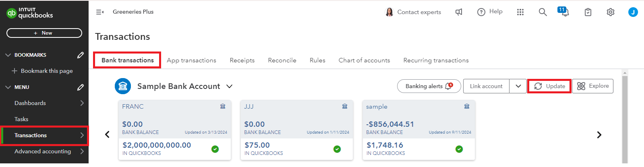644x167 pixels.
Task: Open the notifications bell icon
Action: point(564,12)
